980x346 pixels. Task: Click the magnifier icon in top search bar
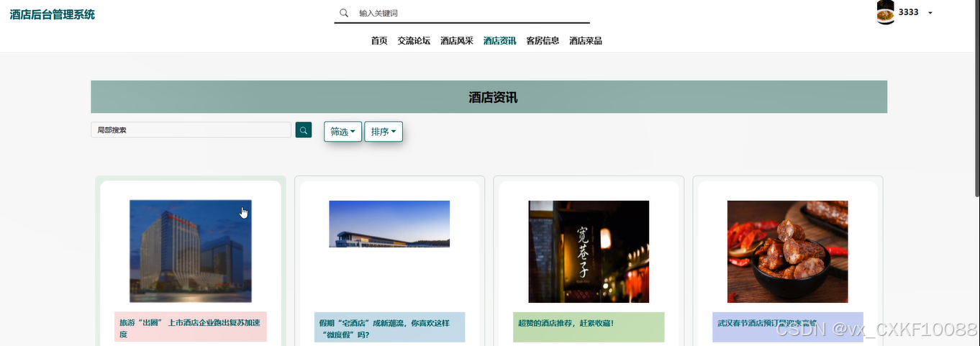344,13
